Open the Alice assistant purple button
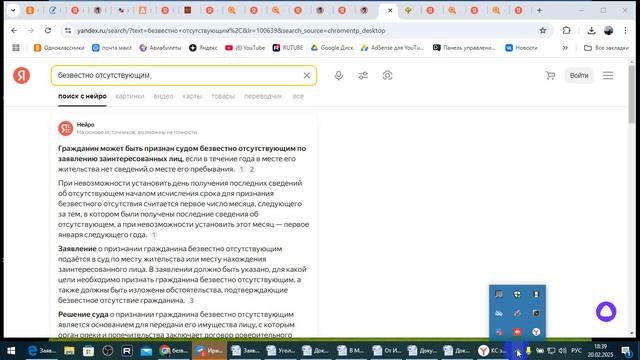The height and width of the screenshot is (360, 640). pos(606,311)
